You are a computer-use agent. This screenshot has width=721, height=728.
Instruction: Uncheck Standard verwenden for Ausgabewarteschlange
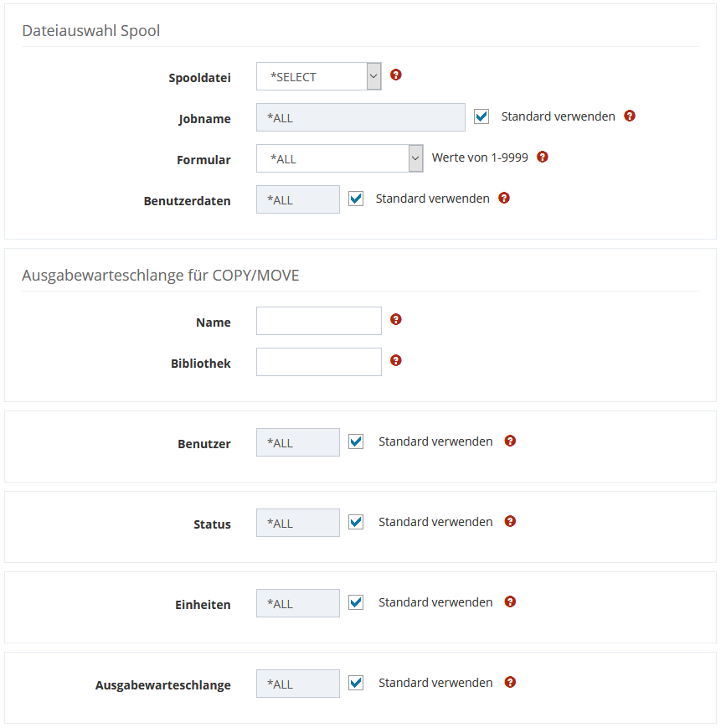(x=356, y=683)
